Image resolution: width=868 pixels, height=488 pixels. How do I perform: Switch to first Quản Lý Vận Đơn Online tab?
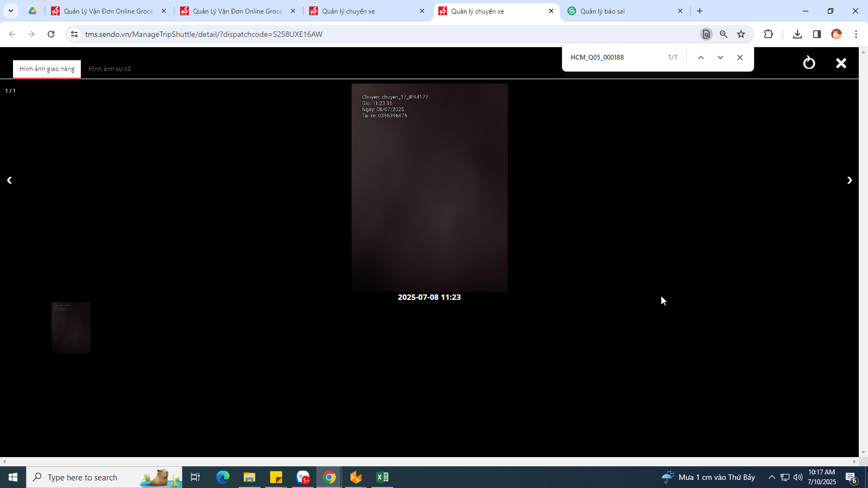tap(108, 11)
